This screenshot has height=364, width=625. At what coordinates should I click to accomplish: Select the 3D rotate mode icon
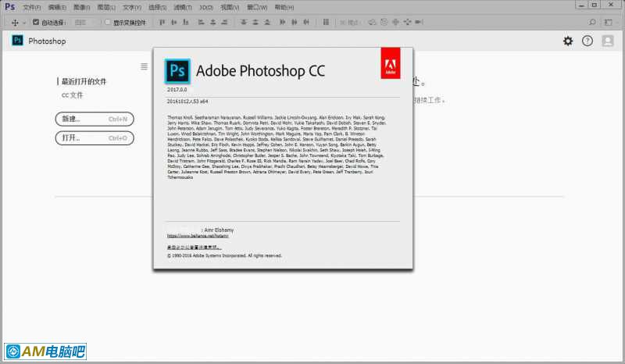tap(372, 23)
